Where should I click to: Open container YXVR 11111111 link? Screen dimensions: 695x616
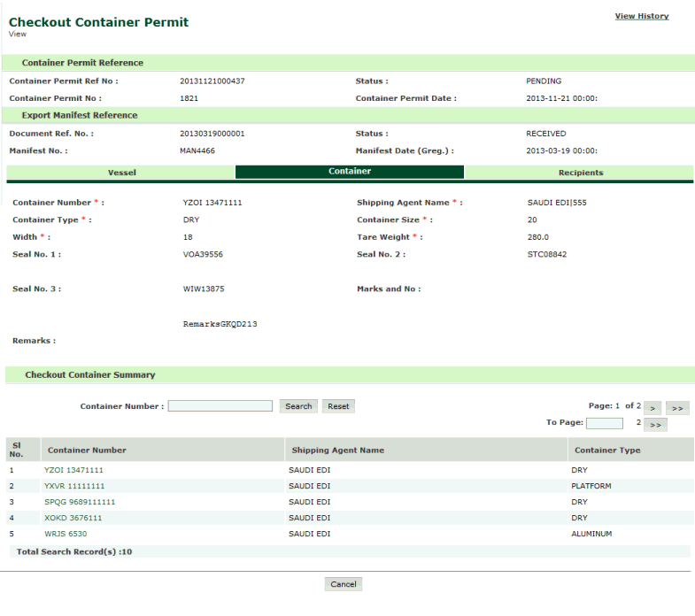73,486
